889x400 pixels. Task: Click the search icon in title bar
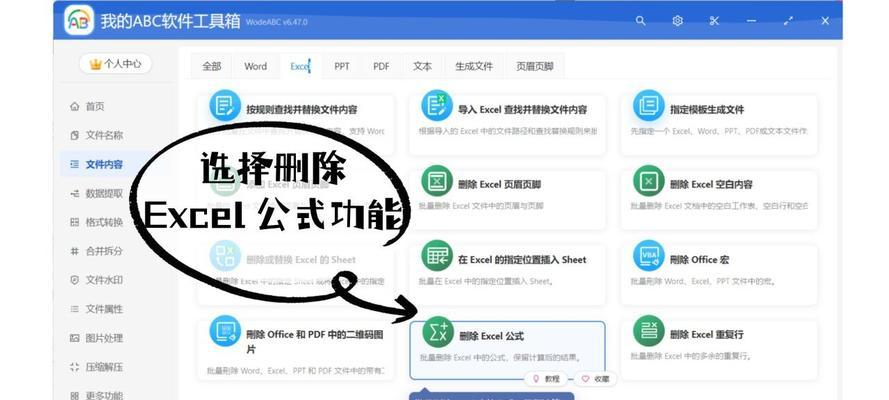[x=640, y=21]
